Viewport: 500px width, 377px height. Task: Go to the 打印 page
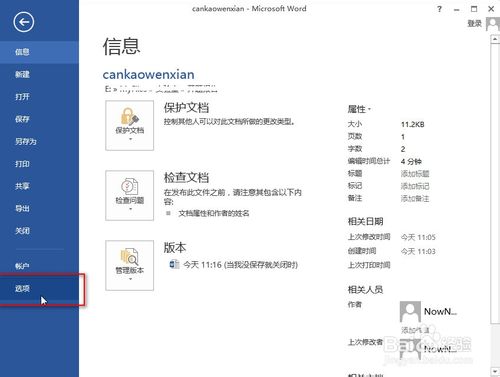click(x=39, y=164)
